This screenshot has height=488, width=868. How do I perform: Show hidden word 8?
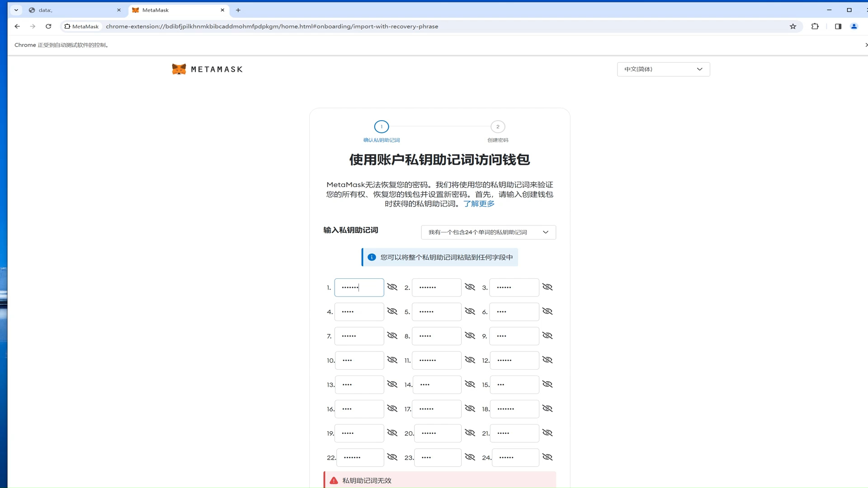470,336
